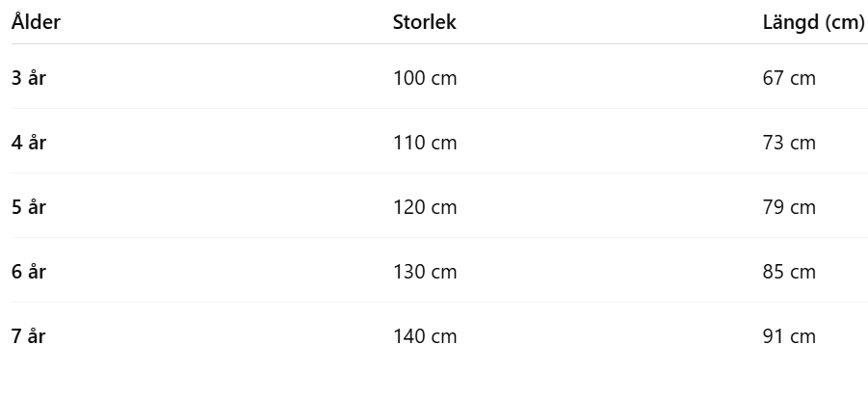Viewport: 868px width, 398px height.
Task: Click the 100 cm size cell
Action: 425,78
